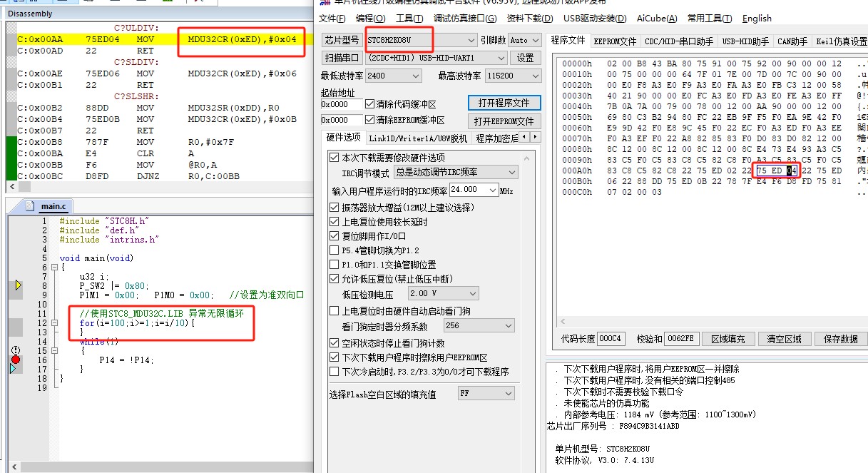
Task: Open the AiCube(A) menu
Action: (657, 19)
